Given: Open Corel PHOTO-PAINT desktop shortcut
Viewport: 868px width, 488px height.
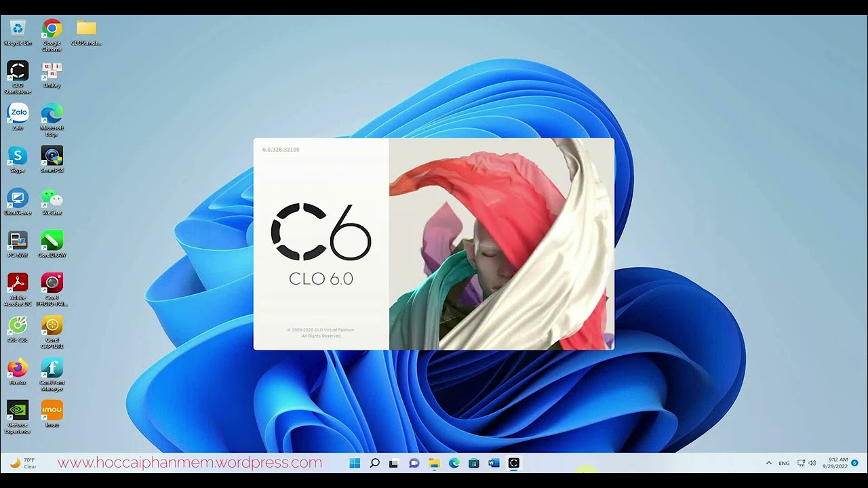Looking at the screenshot, I should coord(52,289).
